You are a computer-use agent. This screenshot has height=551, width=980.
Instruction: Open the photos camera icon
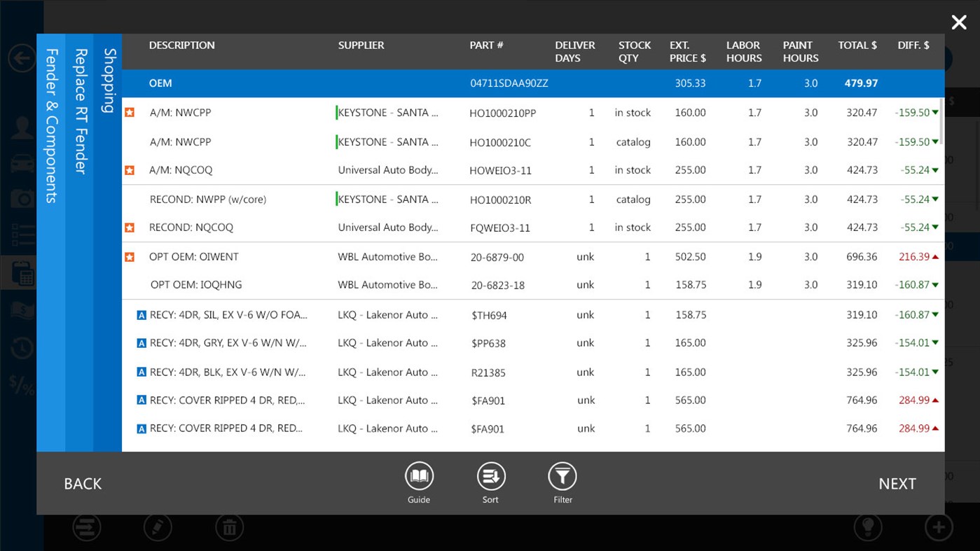[x=22, y=197]
